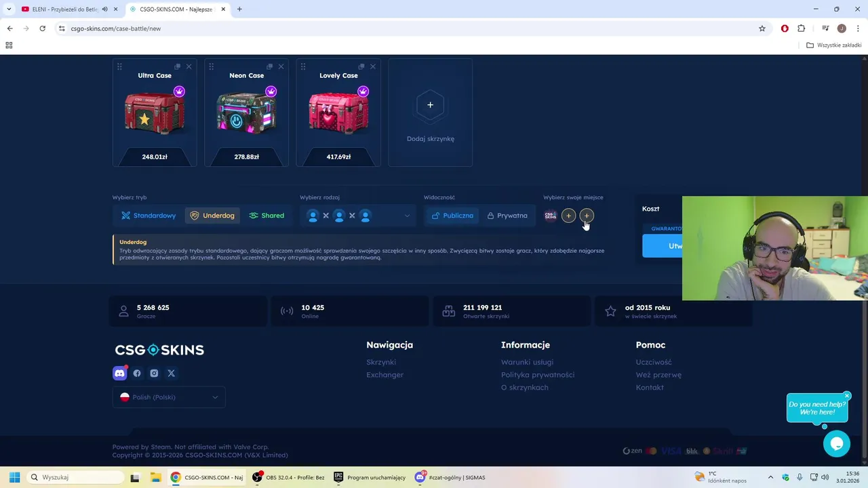This screenshot has width=868, height=488.
Task: Close the CSGO-SKINS.COM browser tab
Action: click(223, 9)
